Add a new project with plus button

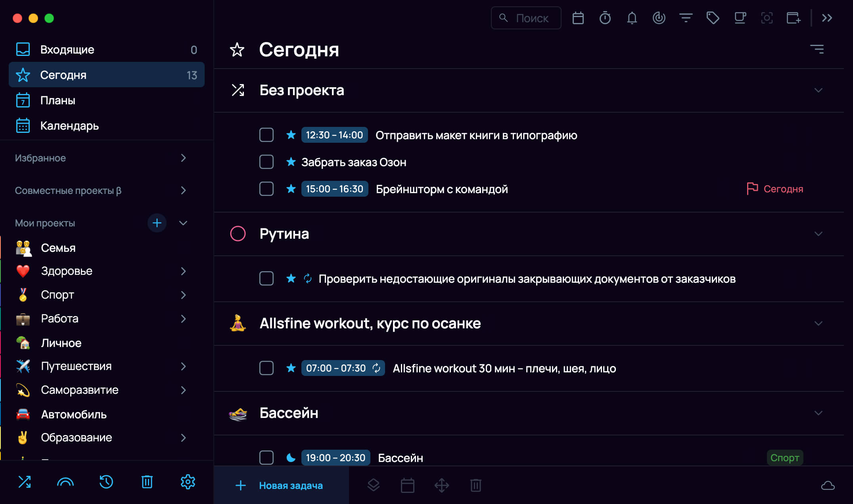pyautogui.click(x=157, y=223)
